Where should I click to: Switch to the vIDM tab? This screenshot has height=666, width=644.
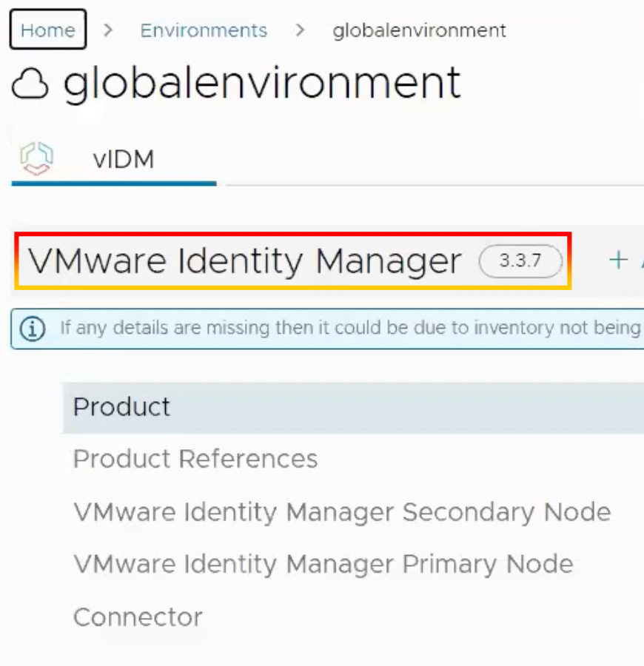coord(124,159)
